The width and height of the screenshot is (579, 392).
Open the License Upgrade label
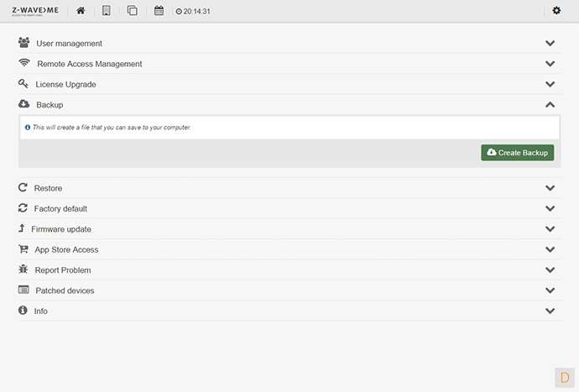click(x=65, y=85)
